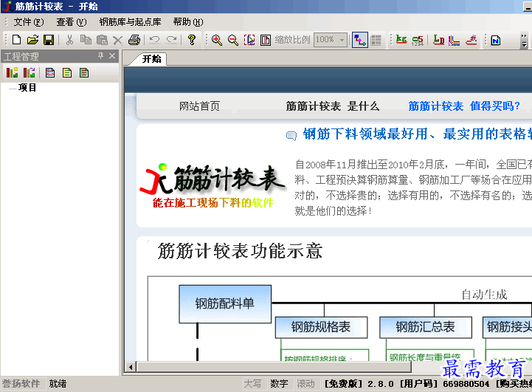Click the horizontal scrollbar thumb
532x392 pixels.
[x=274, y=367]
